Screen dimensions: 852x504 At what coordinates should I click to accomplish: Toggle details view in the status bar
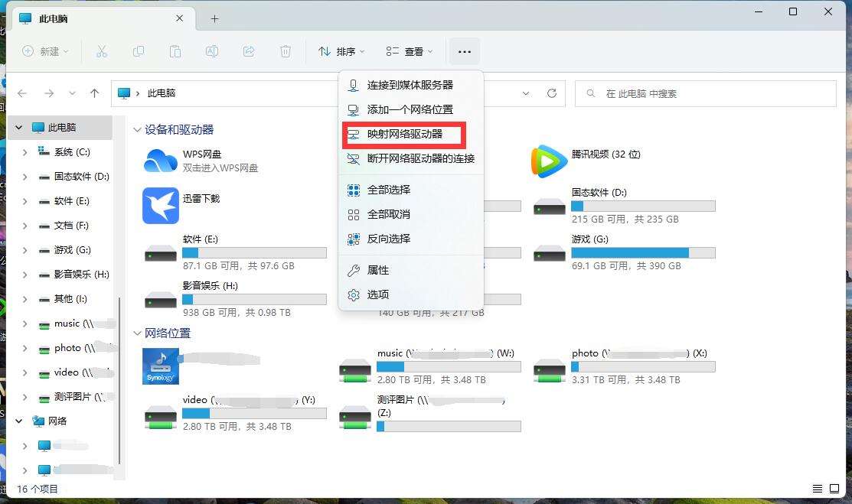click(816, 488)
